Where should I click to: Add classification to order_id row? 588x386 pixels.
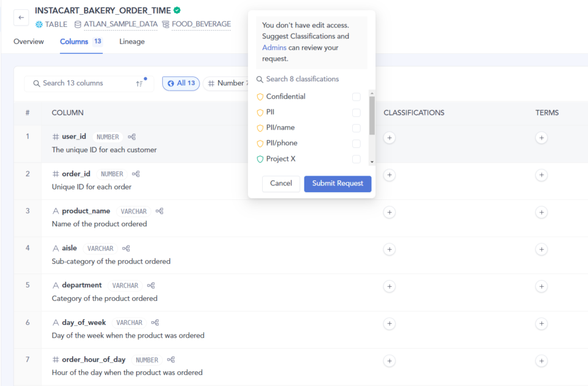(x=390, y=175)
